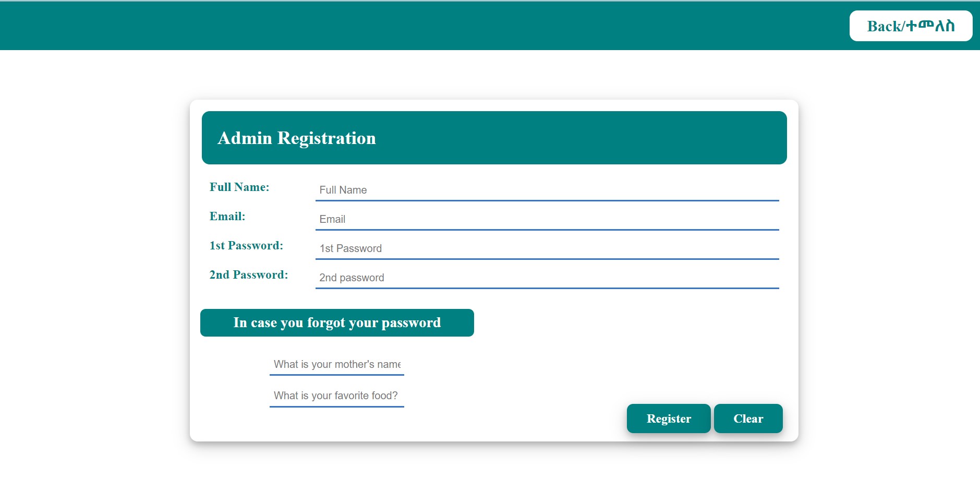Click the 'Full Name:' label
Image resolution: width=980 pixels, height=478 pixels.
pos(239,187)
